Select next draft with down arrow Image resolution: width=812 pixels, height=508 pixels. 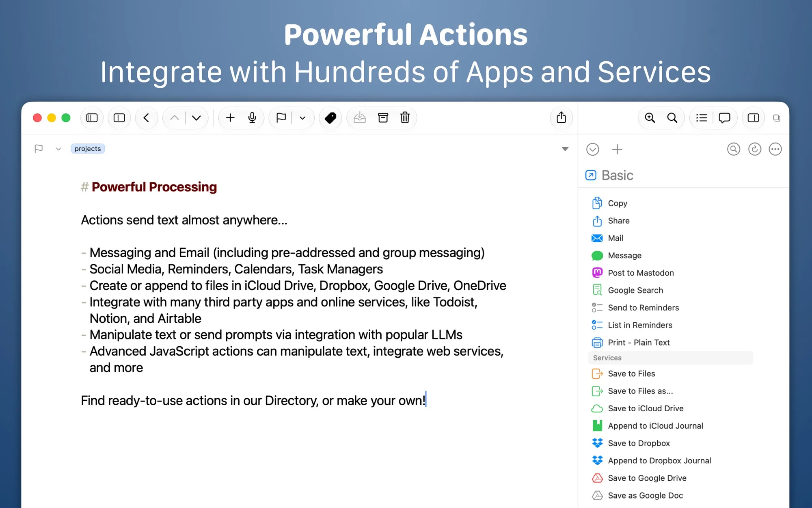(x=197, y=118)
